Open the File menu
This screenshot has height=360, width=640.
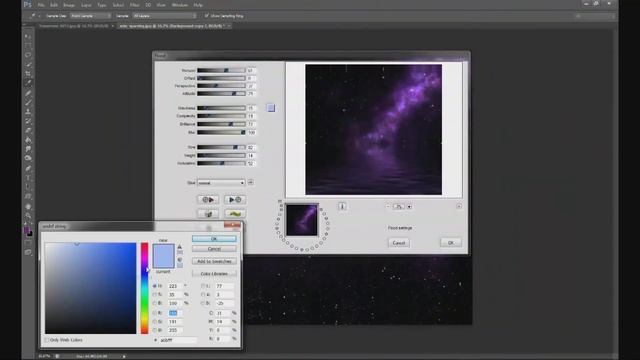pyautogui.click(x=41, y=5)
